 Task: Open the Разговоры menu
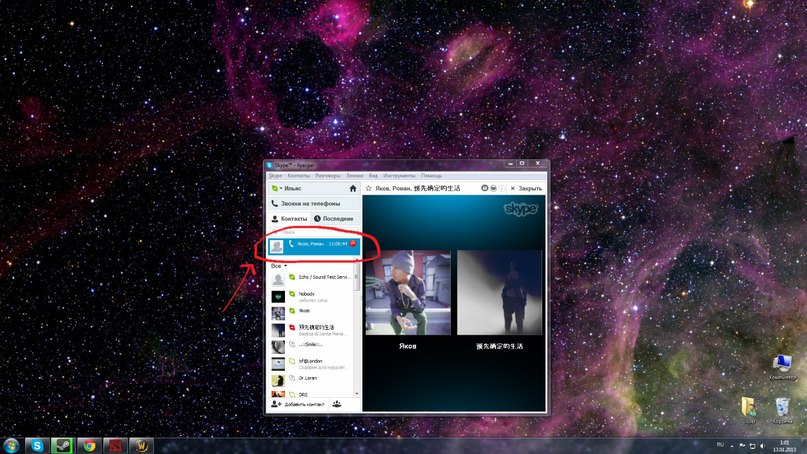click(328, 176)
